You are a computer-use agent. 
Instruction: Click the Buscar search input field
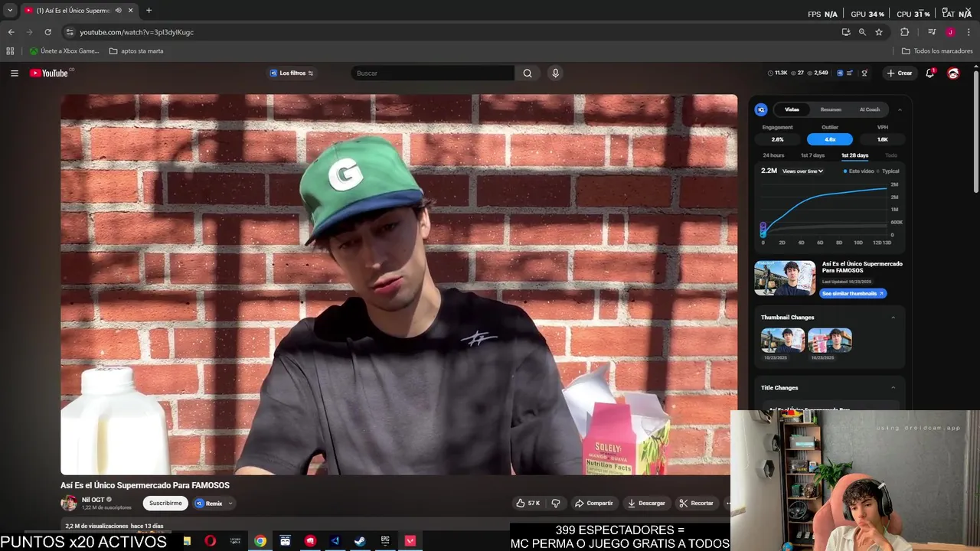pyautogui.click(x=433, y=73)
